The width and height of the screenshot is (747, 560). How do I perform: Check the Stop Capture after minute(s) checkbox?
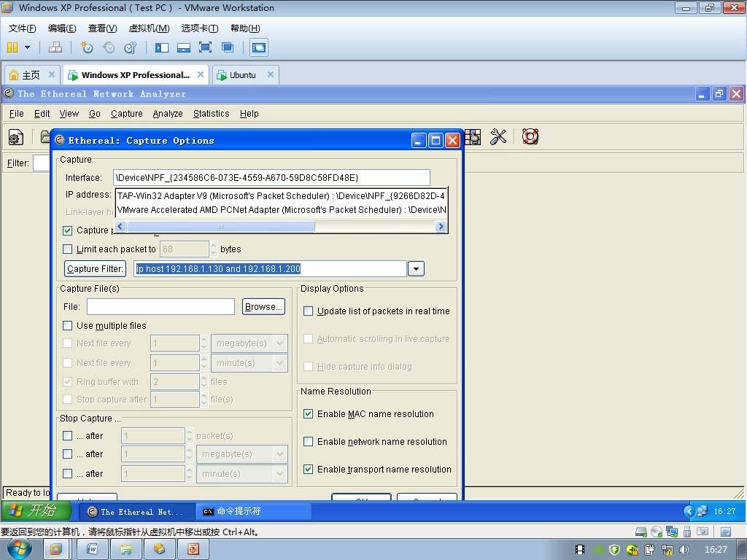[x=68, y=474]
